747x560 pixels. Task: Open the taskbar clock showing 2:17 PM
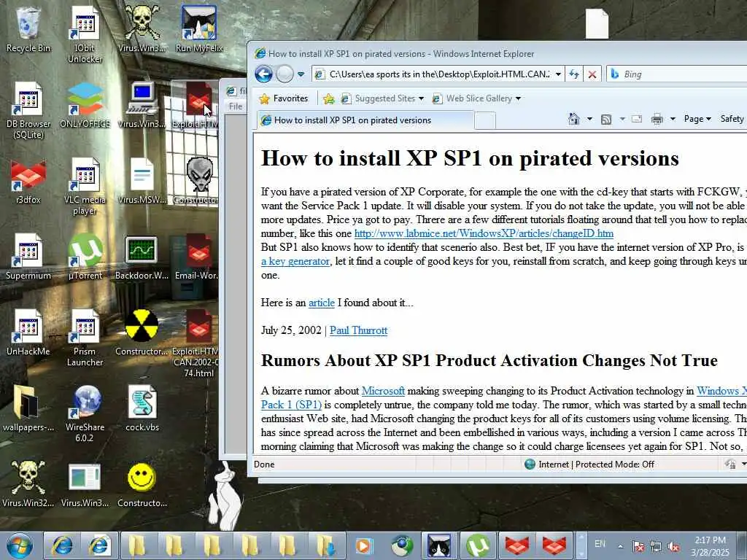tap(711, 546)
